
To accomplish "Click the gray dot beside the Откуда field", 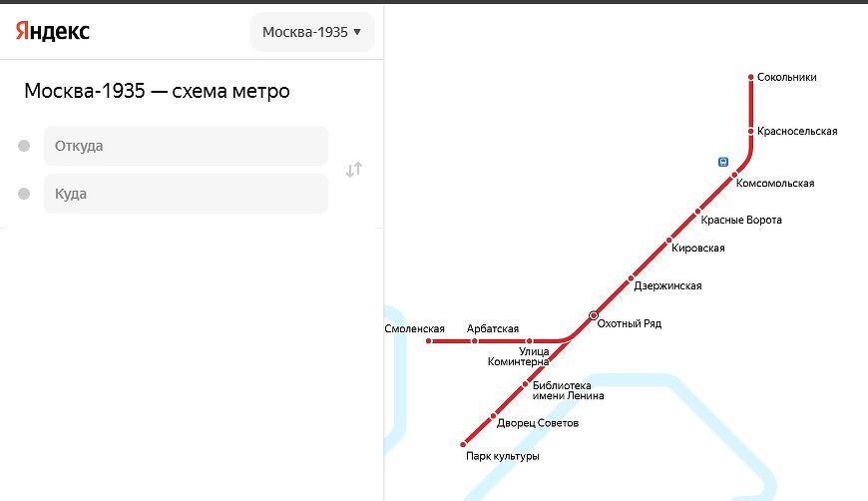I will click(24, 146).
